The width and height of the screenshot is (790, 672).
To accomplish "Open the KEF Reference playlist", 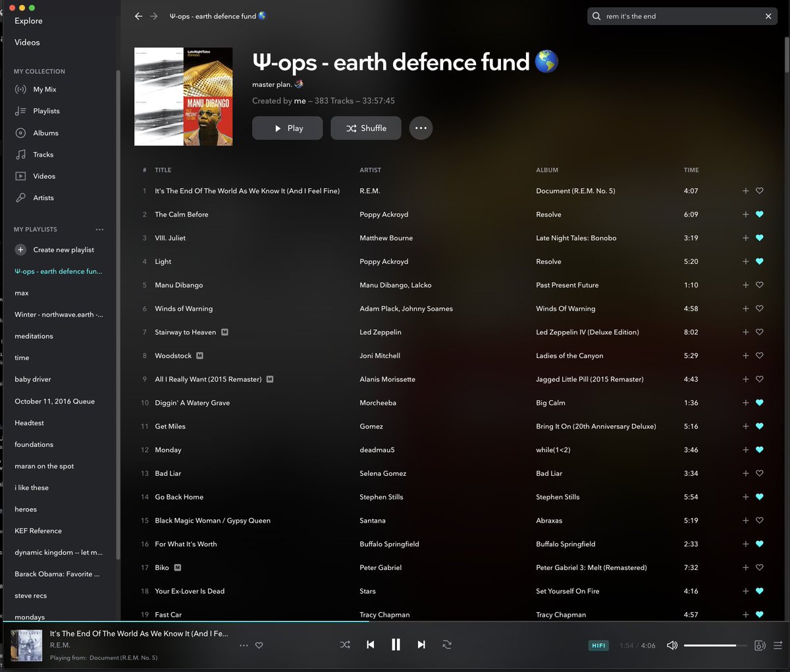I will pos(38,531).
